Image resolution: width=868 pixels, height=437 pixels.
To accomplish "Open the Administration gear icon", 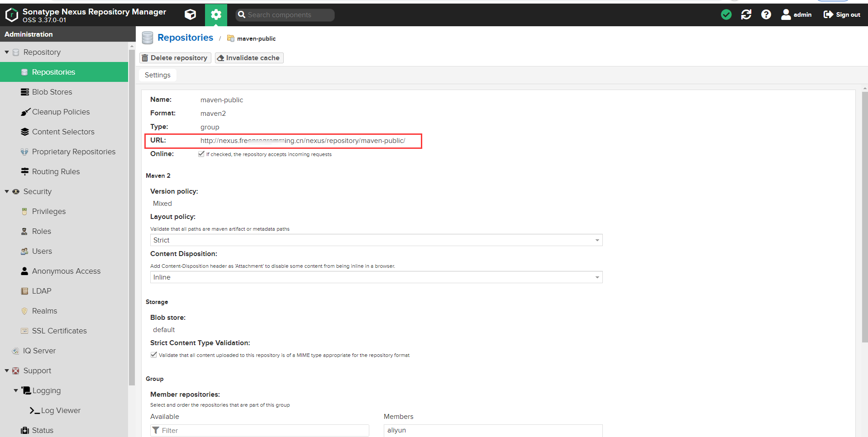I will [216, 14].
